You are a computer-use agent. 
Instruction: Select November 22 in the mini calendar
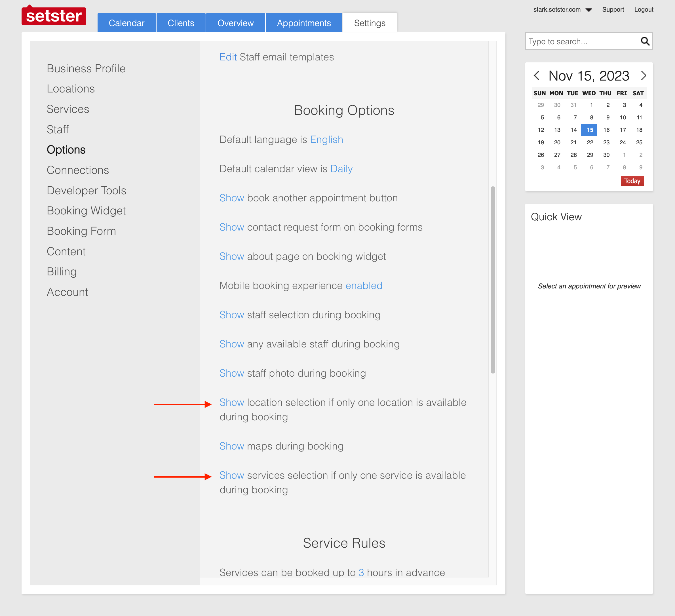(590, 142)
